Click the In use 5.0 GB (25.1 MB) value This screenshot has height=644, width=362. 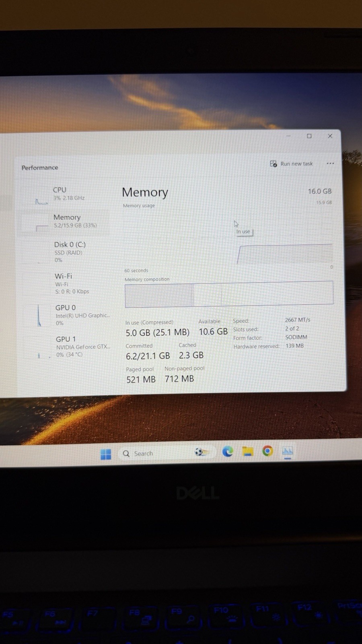click(x=157, y=333)
